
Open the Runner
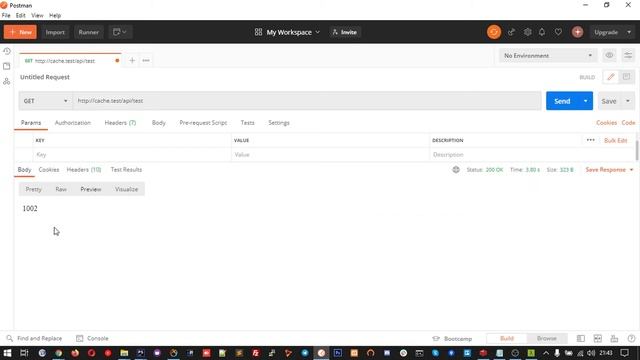[x=89, y=32]
